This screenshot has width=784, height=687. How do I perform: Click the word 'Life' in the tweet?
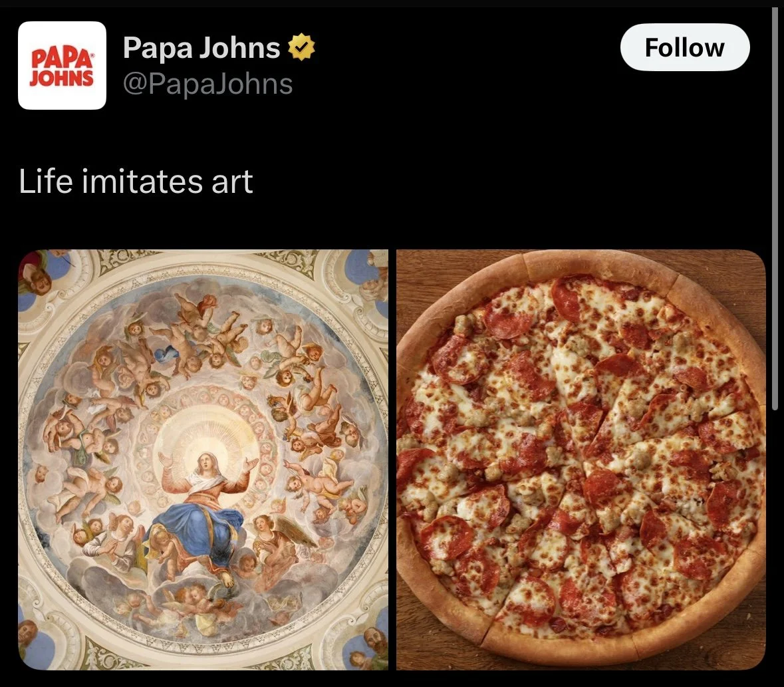tap(45, 181)
